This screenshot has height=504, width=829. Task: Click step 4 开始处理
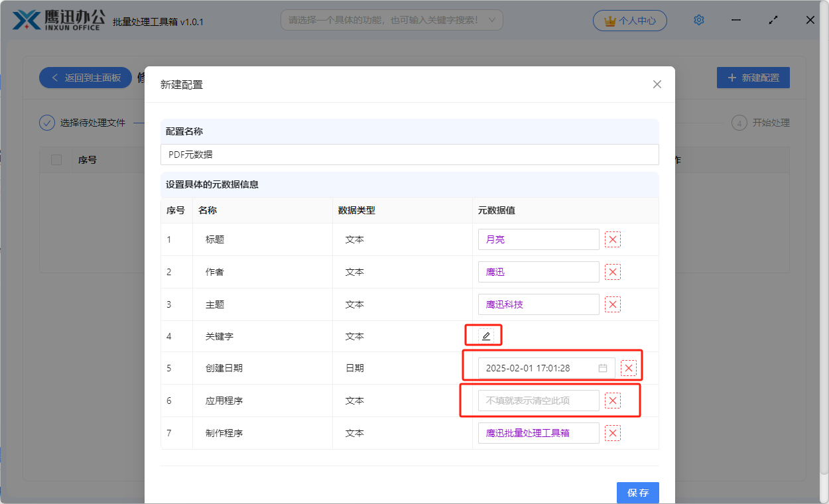[761, 123]
